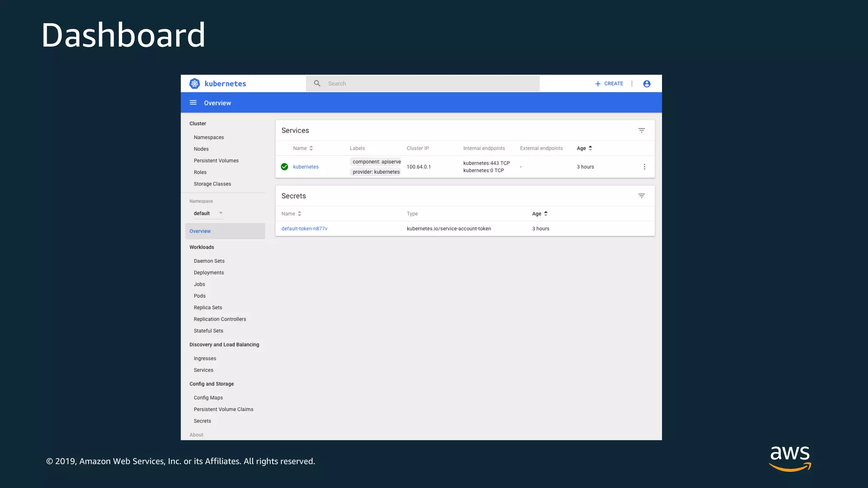Open the user account profile icon
868x488 pixels.
coord(647,84)
